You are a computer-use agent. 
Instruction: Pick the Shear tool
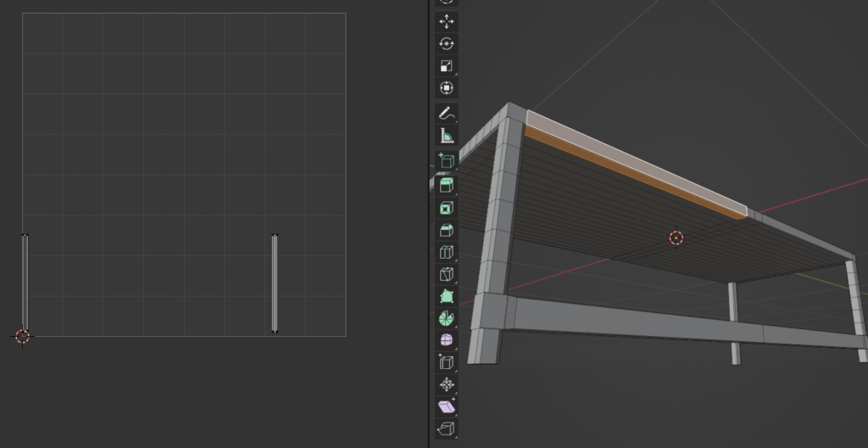point(446,407)
